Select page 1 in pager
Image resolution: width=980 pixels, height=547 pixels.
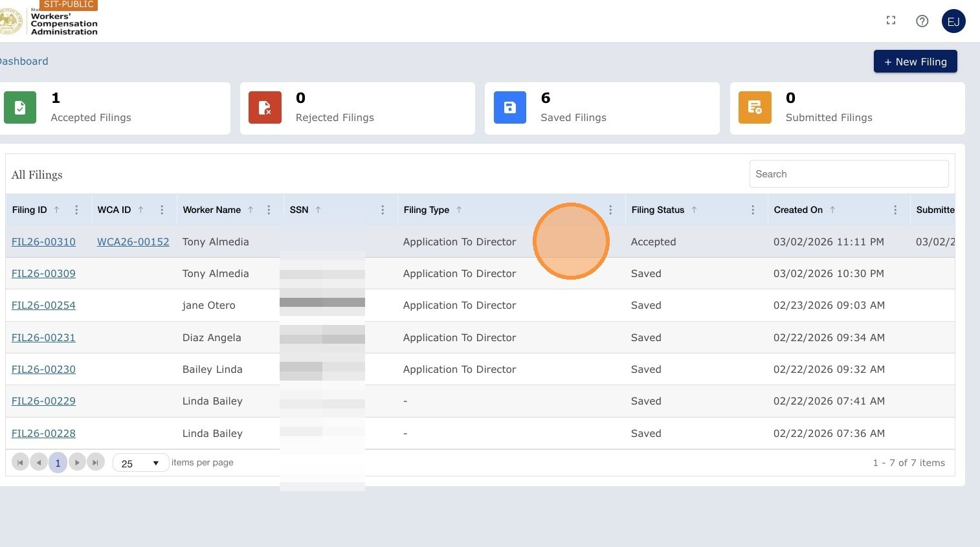(x=58, y=462)
